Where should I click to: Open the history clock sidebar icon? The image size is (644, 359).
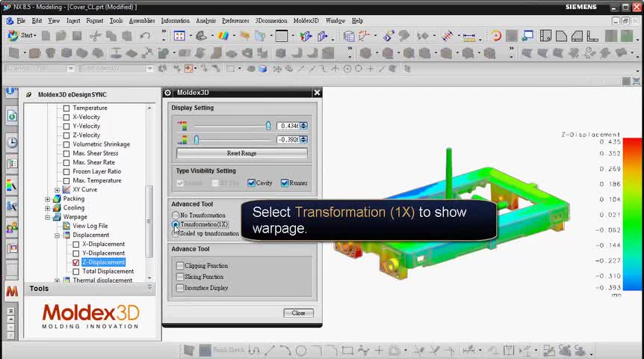click(x=12, y=142)
